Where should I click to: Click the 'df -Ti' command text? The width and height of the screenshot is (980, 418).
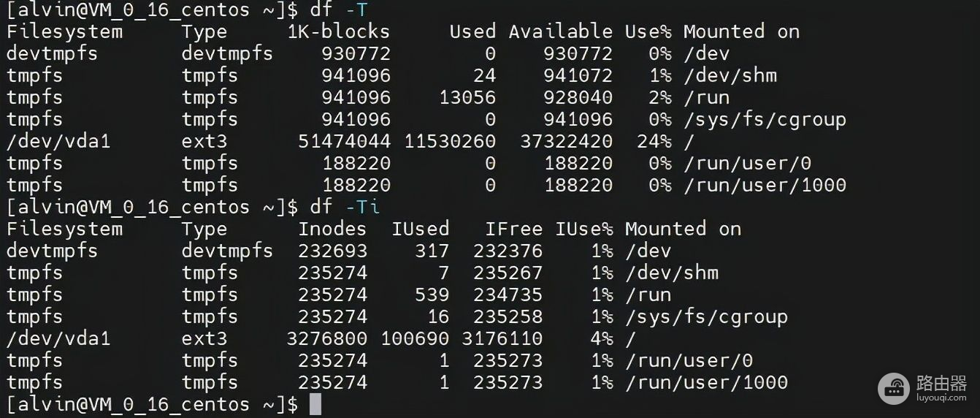point(344,207)
